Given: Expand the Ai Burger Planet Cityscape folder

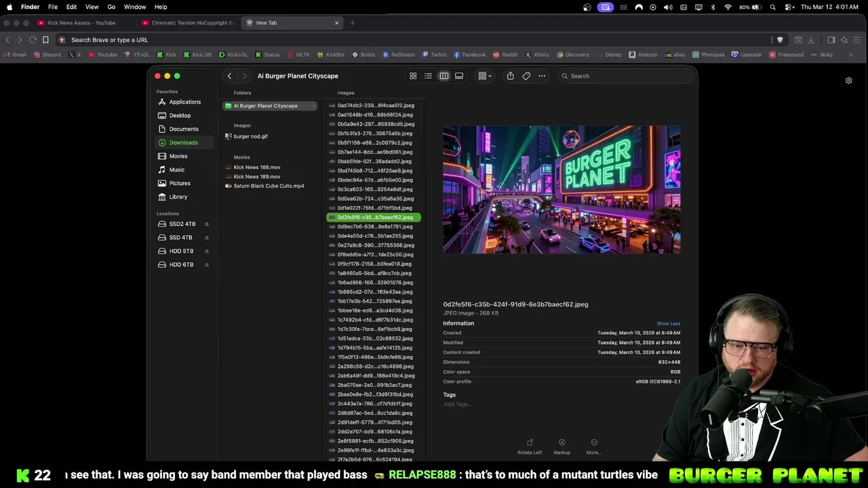Looking at the screenshot, I should (x=314, y=106).
